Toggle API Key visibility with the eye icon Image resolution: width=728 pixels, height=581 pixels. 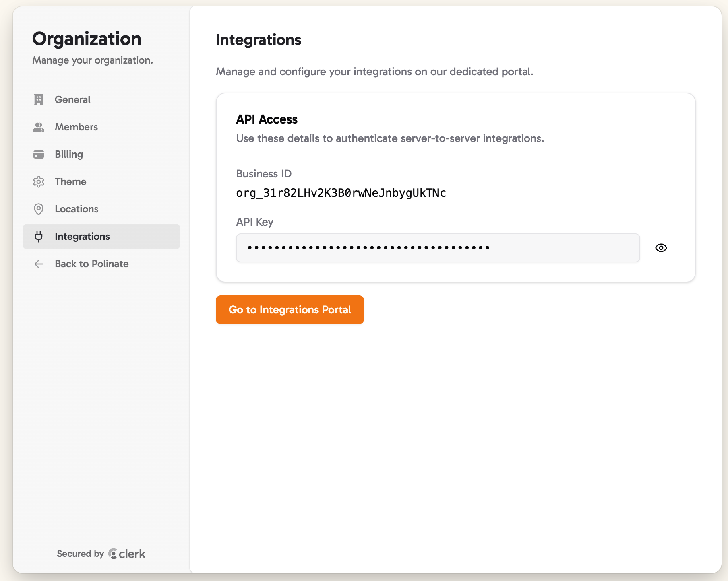[661, 248]
